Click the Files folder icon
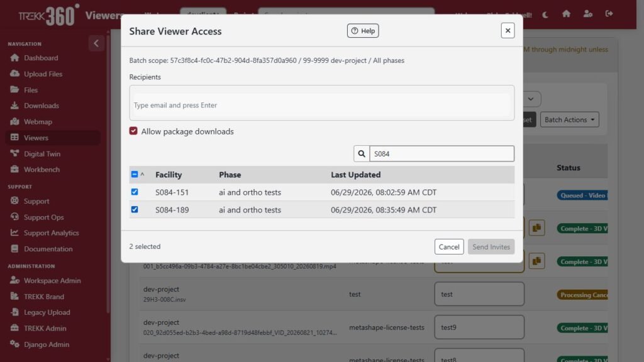 [15, 89]
